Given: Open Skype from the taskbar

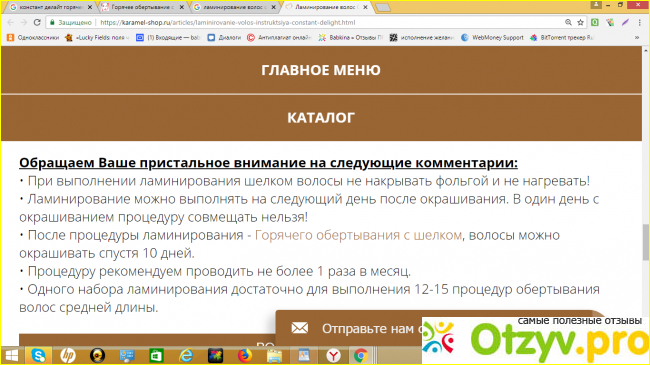Looking at the screenshot, I should tap(39, 355).
